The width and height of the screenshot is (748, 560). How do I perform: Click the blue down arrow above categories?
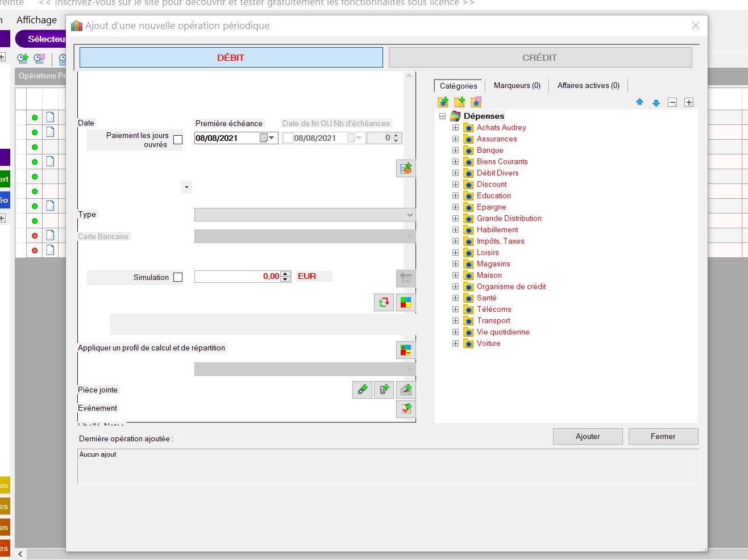[x=656, y=103]
